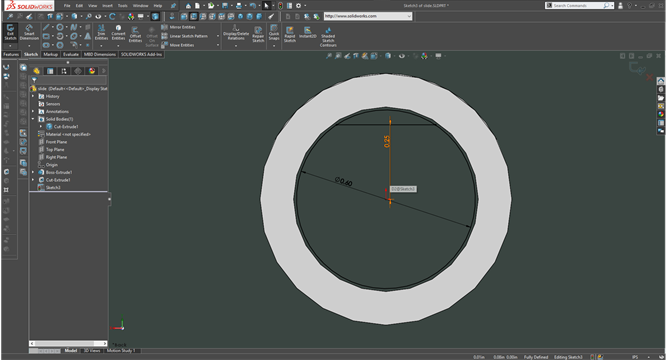Screen dimensions: 666x360
Task: Select the Offset Entities tool
Action: click(135, 34)
